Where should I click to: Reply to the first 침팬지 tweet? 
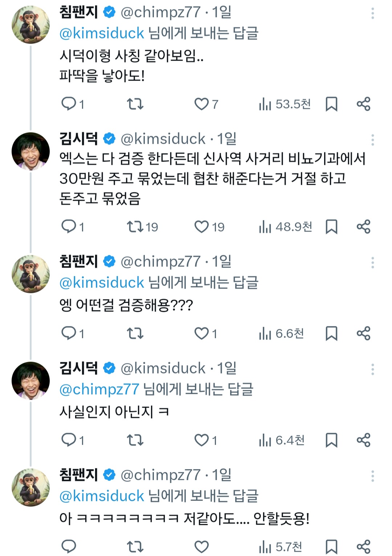(69, 104)
